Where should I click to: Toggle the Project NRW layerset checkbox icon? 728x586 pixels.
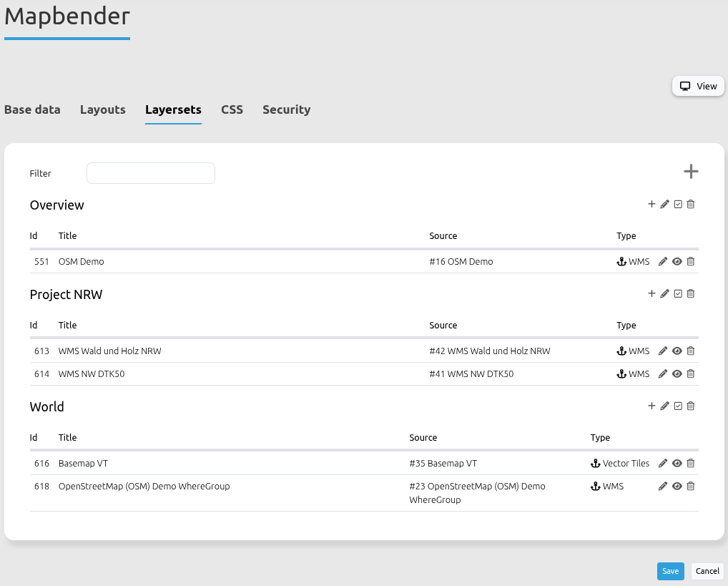point(678,294)
